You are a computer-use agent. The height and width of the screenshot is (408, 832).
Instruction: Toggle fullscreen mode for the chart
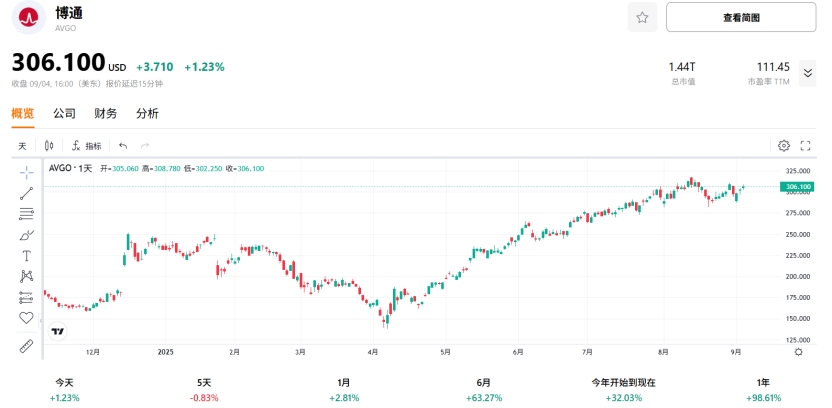805,146
